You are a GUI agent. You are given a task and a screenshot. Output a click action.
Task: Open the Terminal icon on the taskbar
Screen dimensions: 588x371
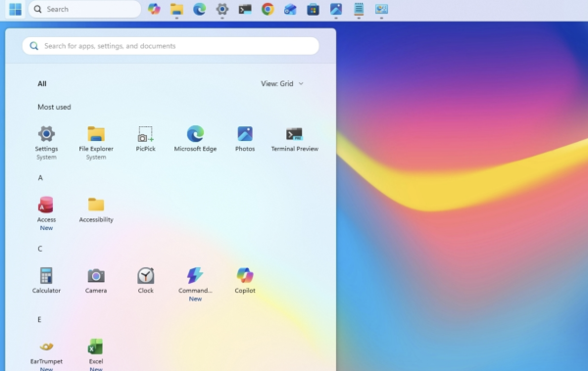245,9
